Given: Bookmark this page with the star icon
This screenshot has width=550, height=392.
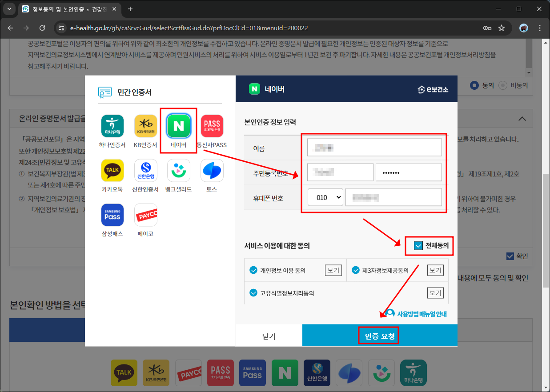Looking at the screenshot, I should coord(502,28).
